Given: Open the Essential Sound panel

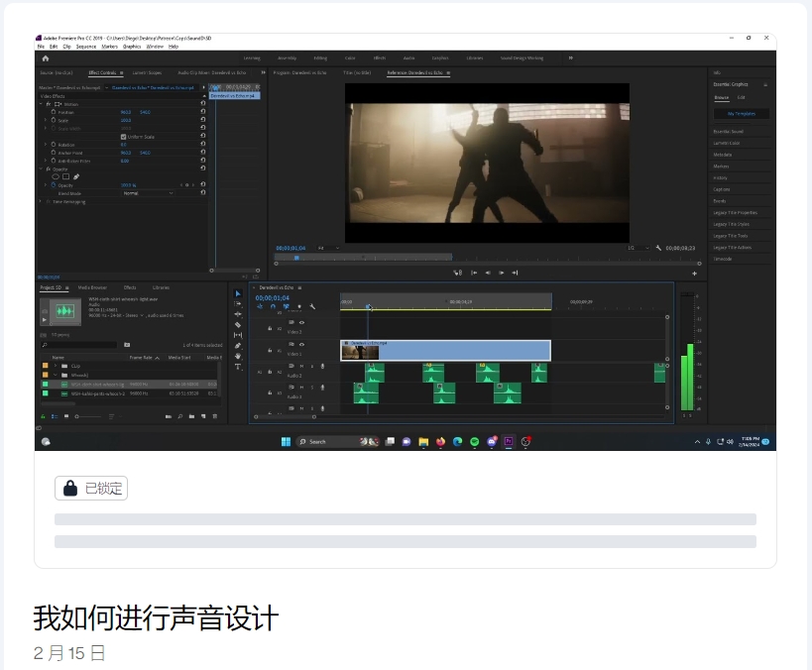Looking at the screenshot, I should (728, 132).
